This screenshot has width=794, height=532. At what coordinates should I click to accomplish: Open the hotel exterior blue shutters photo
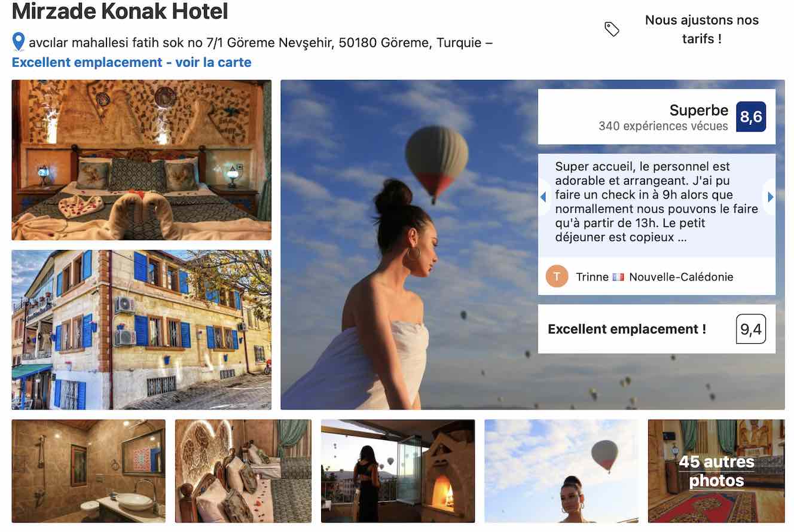(142, 330)
